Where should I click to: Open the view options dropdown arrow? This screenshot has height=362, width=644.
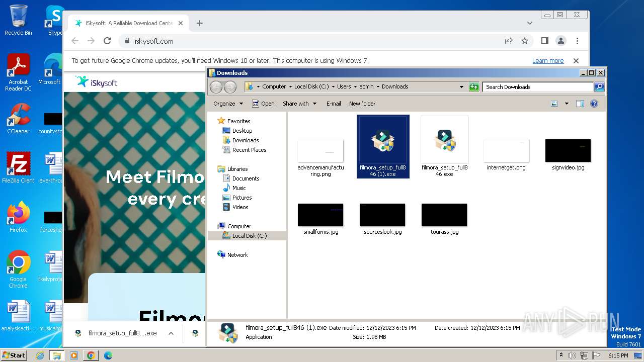(x=567, y=104)
